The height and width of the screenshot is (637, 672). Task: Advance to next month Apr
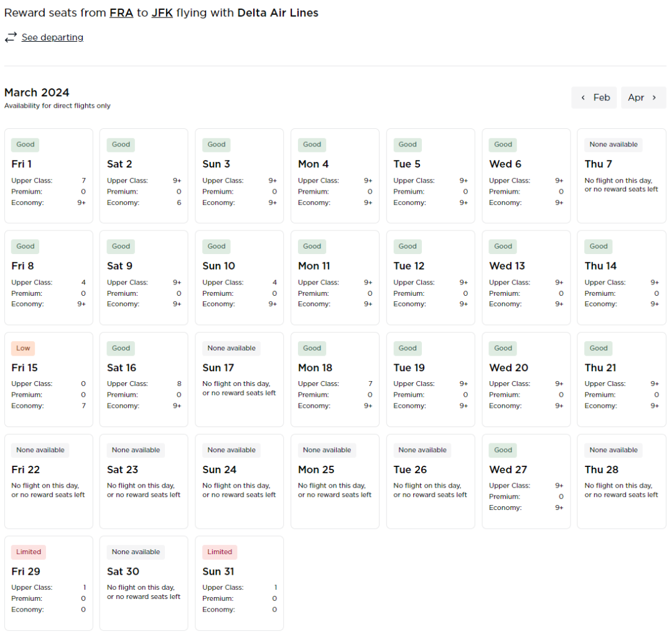click(643, 98)
